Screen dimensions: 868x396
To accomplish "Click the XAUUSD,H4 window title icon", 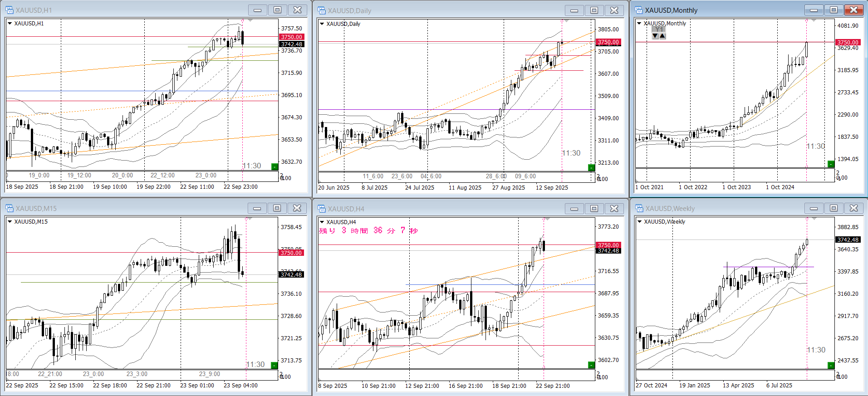I will coord(322,209).
